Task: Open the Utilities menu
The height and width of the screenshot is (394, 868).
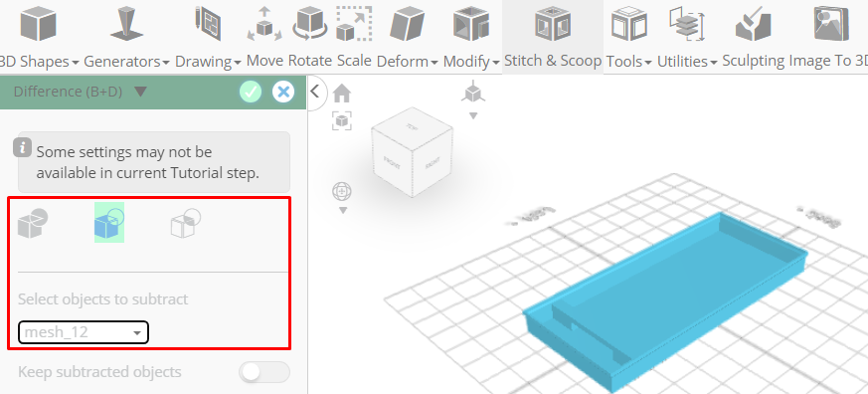Action: pyautogui.click(x=687, y=37)
